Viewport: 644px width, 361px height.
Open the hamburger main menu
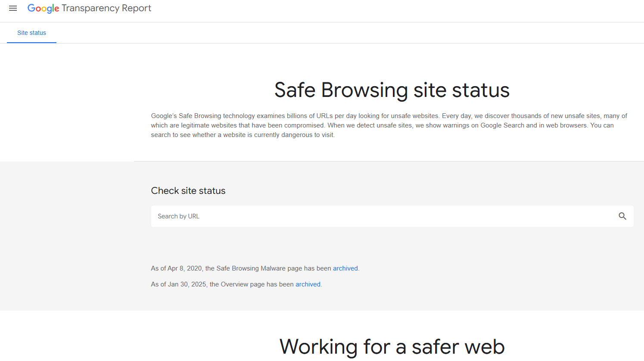point(13,8)
